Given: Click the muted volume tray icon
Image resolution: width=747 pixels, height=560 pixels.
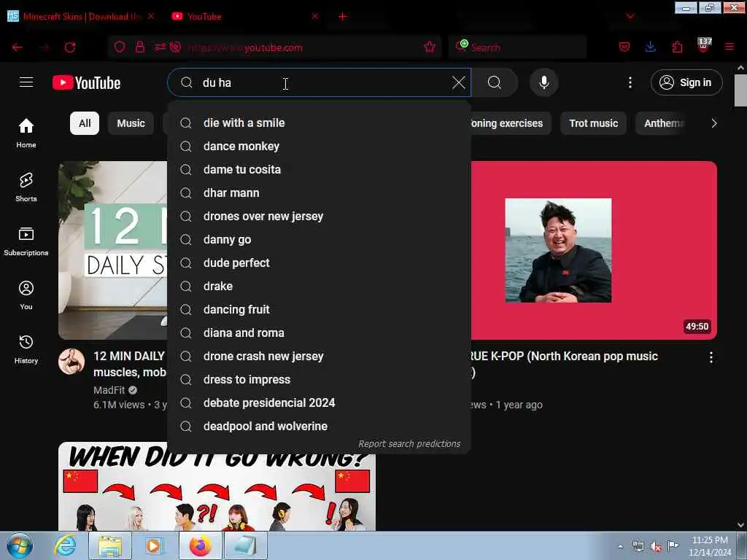Looking at the screenshot, I should 656,546.
